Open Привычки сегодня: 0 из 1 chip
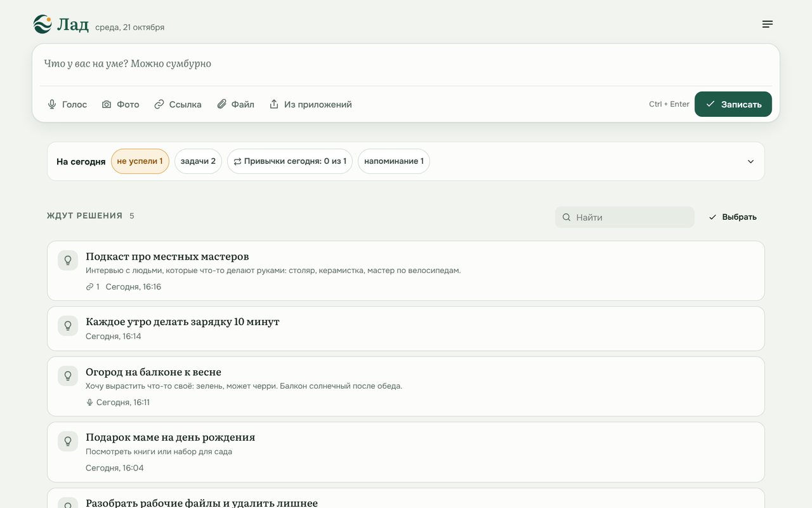Viewport: 812px width, 508px height. point(290,161)
